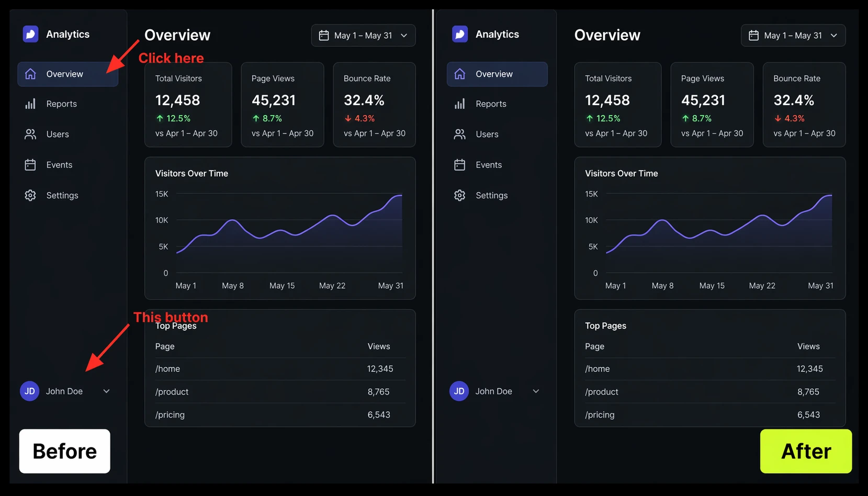Open May 1 – May 31 date dropdown in Before panel
This screenshot has height=496, width=868.
tap(363, 35)
